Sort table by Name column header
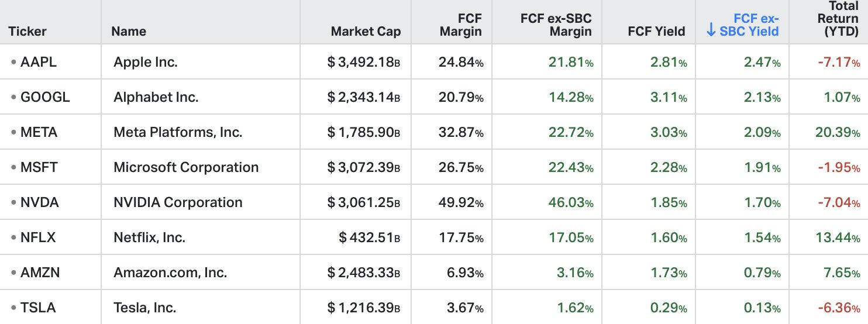The width and height of the screenshot is (868, 324). tap(129, 31)
